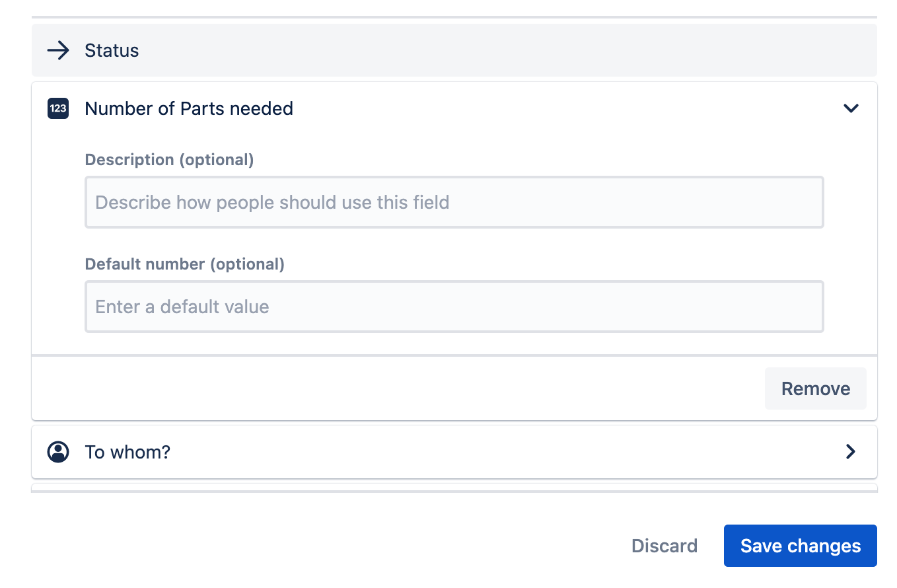Click the Description (optional) label

coord(169,160)
